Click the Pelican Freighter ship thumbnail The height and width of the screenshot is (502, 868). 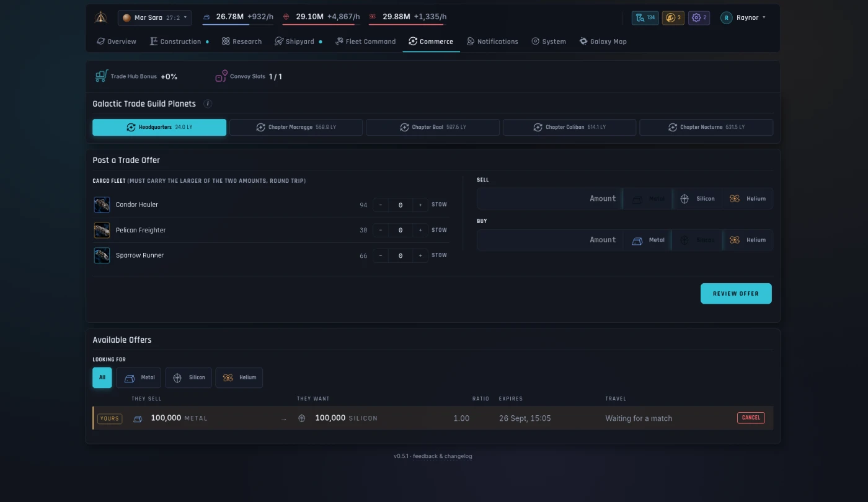click(x=102, y=230)
